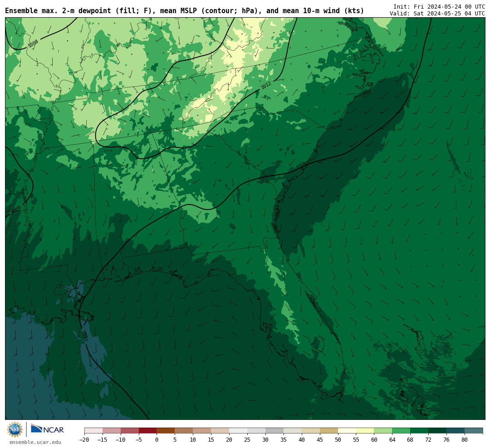Image resolution: width=490 pixels, height=448 pixels.
Task: Click the 1008 contour label at the left edge
Action: coord(16,209)
